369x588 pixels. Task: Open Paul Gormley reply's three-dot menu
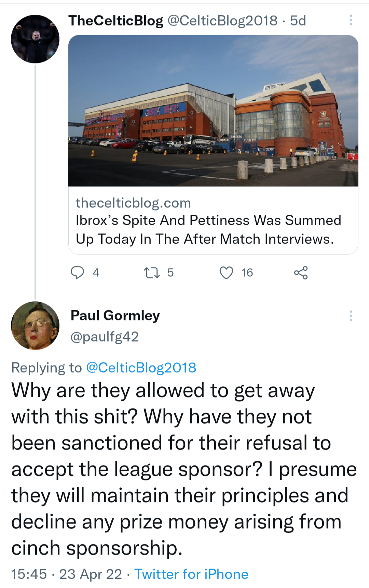pyautogui.click(x=351, y=316)
